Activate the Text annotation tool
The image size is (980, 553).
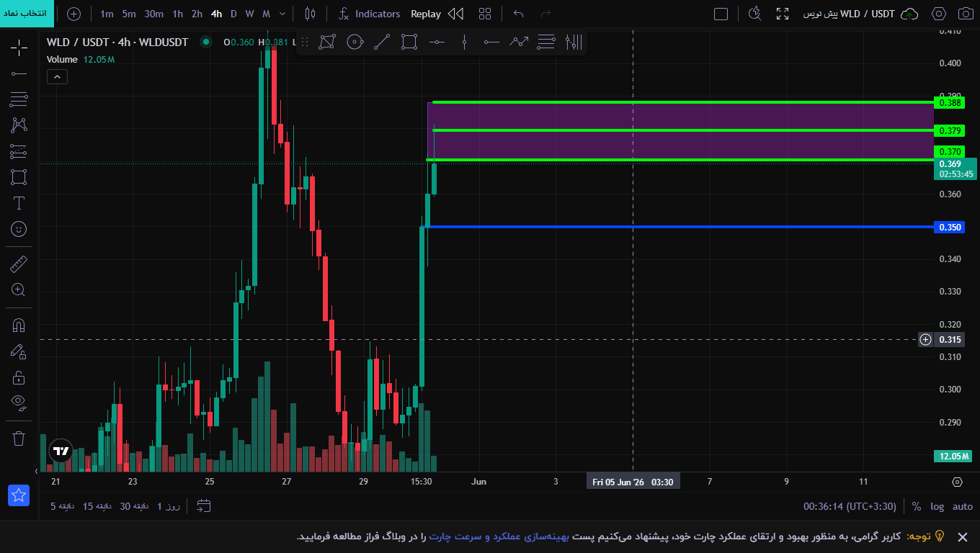[x=19, y=203]
